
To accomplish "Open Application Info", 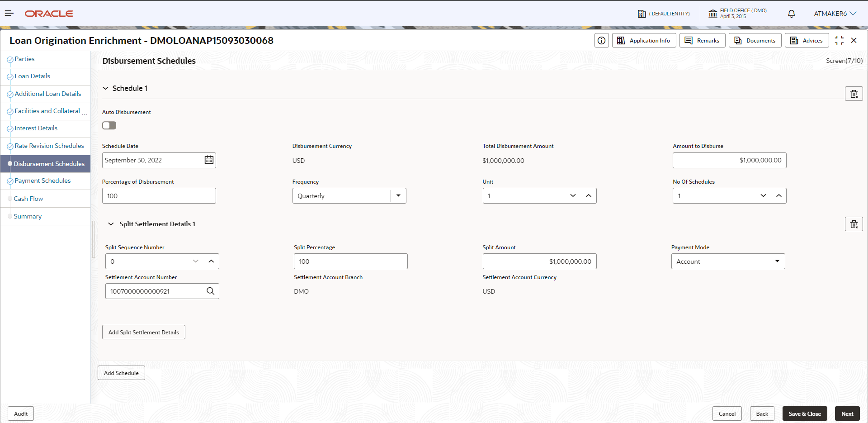I will click(x=644, y=40).
